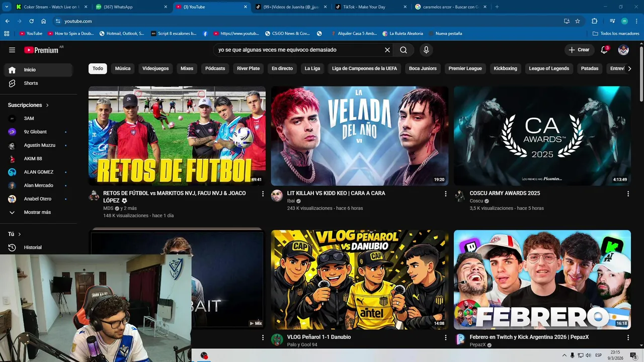Screen dimensions: 644x362
Task: Open the Agustín Muzzu subscription
Action: 38,145
